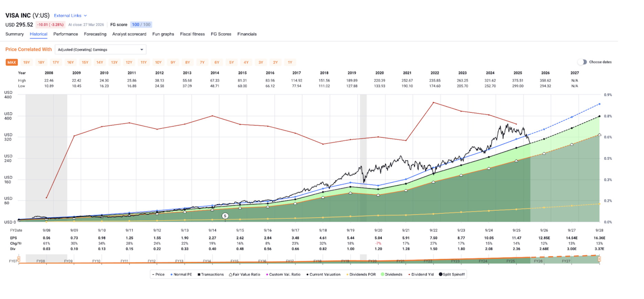This screenshot has width=644, height=299.
Task: Toggle Split Spinoff legend item
Action: 452,275
